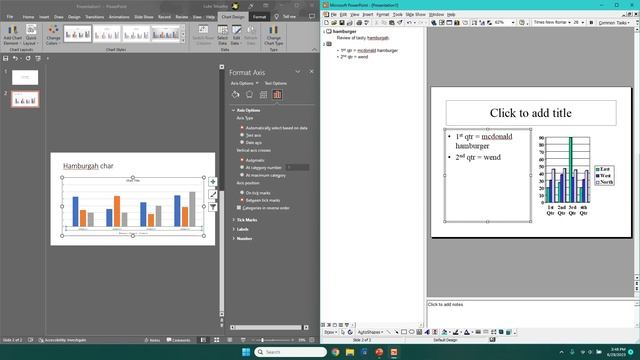Select Effects pentagon icon in Format Axis
The width and height of the screenshot is (640, 360).
pyautogui.click(x=249, y=95)
